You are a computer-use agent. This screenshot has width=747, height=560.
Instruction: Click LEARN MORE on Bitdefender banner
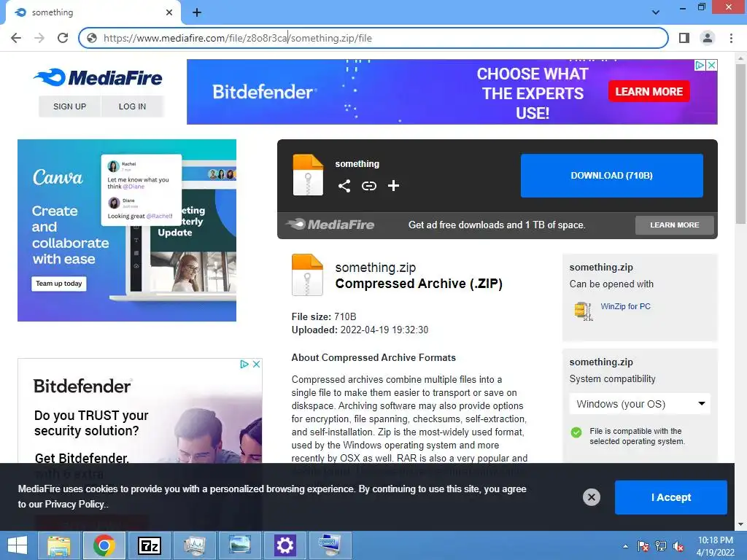649,91
